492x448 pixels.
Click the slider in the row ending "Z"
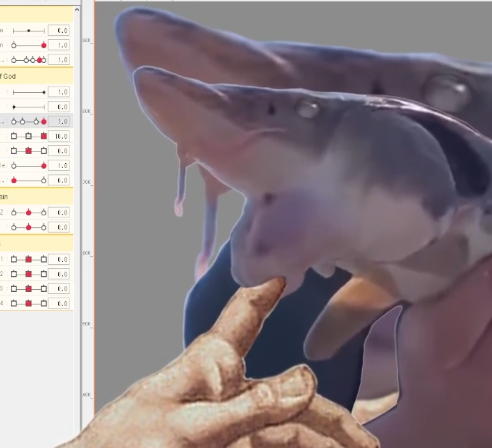[x=29, y=212]
